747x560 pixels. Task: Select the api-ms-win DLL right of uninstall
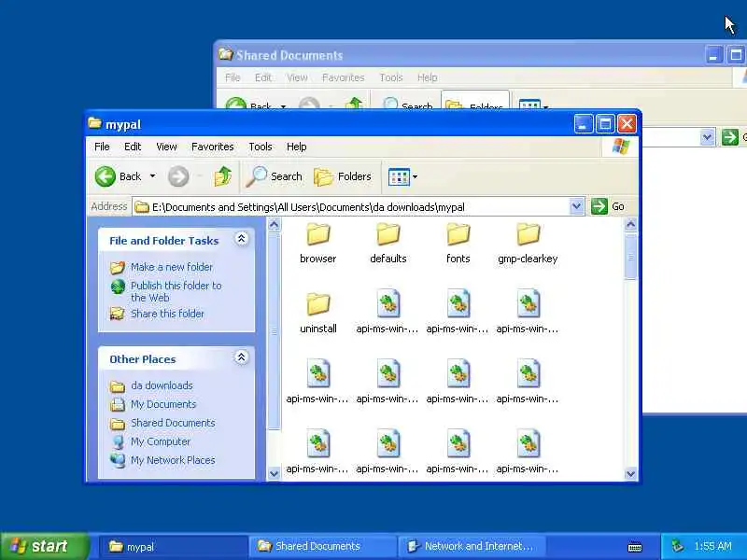(x=388, y=303)
